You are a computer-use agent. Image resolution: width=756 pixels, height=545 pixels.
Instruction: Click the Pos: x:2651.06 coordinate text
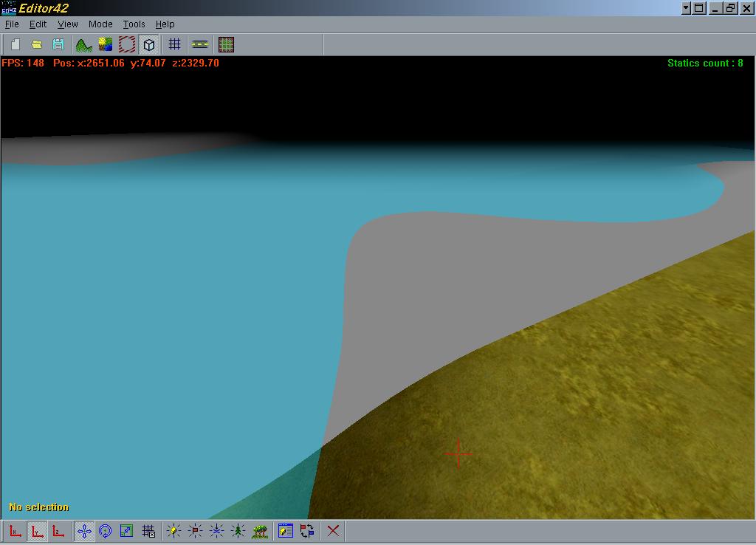[x=89, y=64]
